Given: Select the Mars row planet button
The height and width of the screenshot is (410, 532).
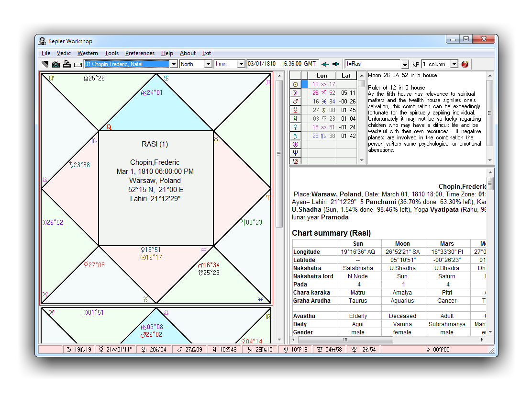Looking at the screenshot, I should 296,101.
